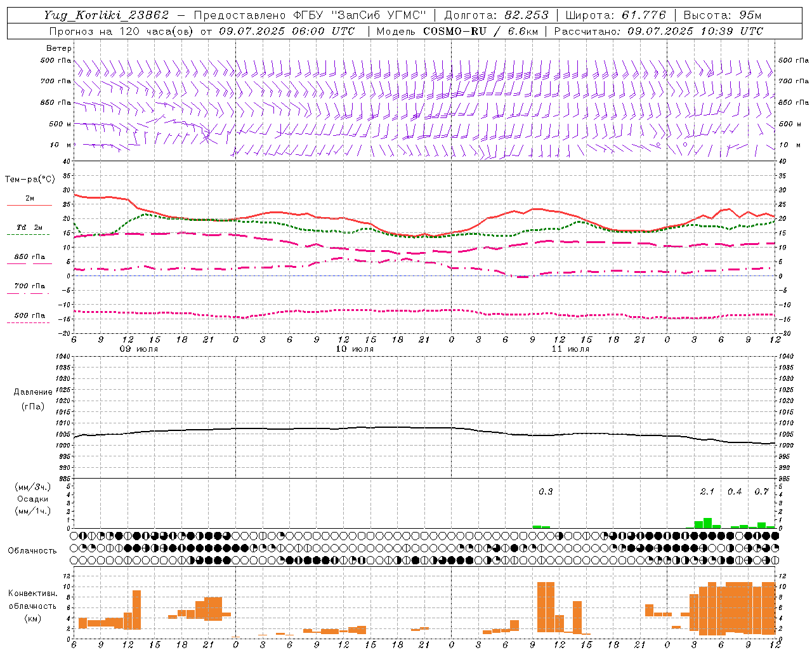Click the tallest green precipitation bar
Viewport: 812px width, 650px height.
click(x=707, y=523)
